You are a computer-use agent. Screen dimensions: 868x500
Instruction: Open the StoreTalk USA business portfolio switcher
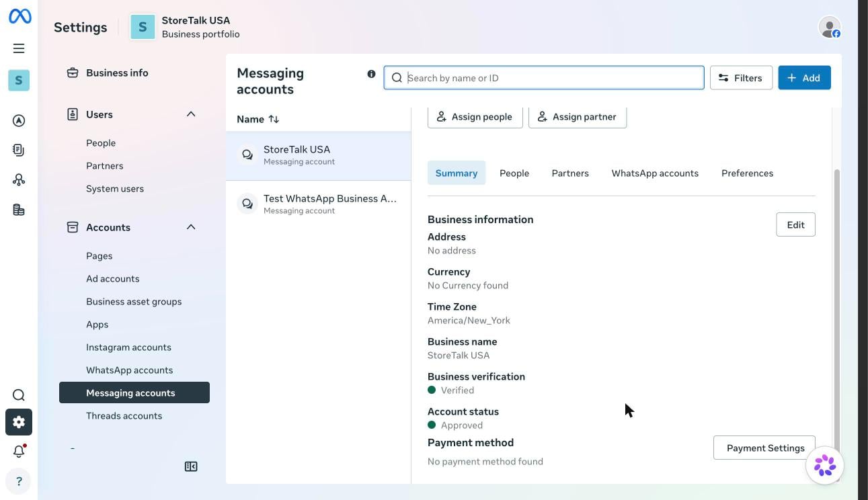186,27
